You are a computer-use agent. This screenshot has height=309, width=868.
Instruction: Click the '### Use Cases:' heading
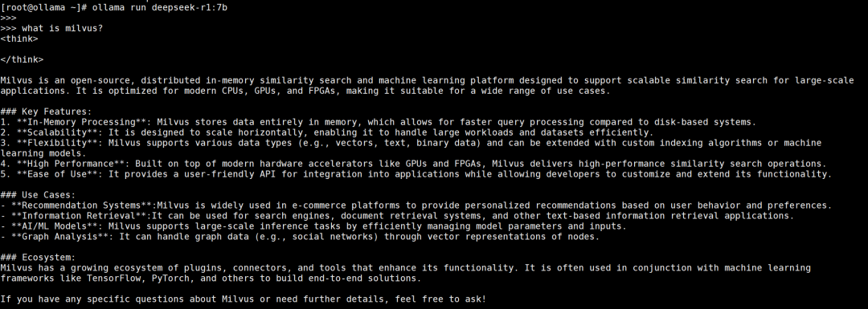pyautogui.click(x=39, y=195)
